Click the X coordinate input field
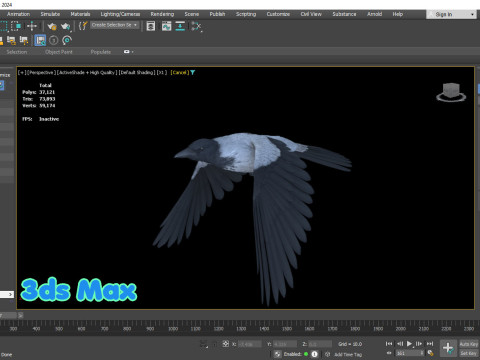Viewport: 480px width, 360px height. click(250, 344)
